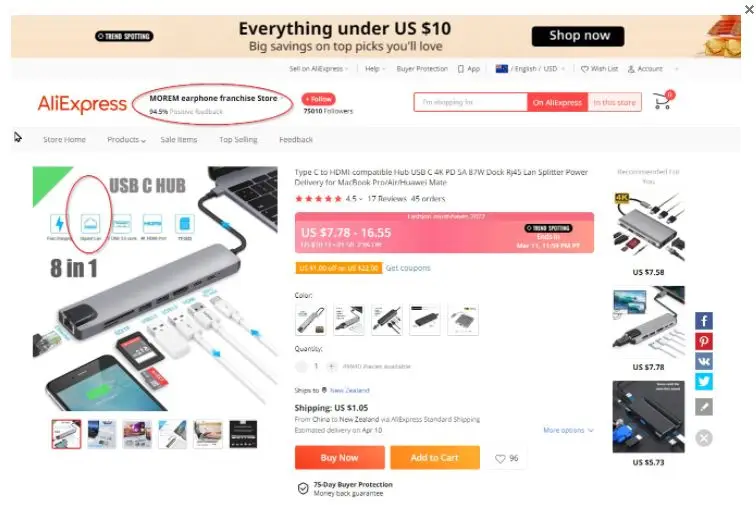Expand More options for shipping

(568, 430)
